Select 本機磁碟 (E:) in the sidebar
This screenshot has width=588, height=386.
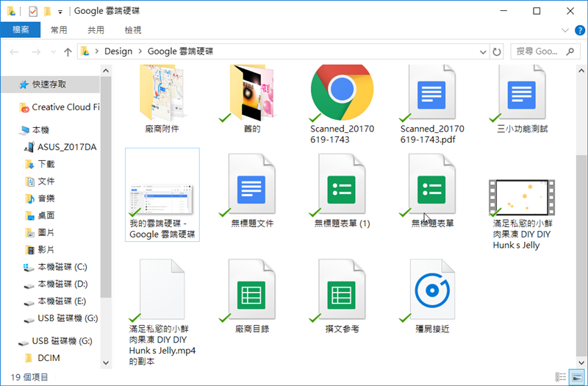click(55, 301)
